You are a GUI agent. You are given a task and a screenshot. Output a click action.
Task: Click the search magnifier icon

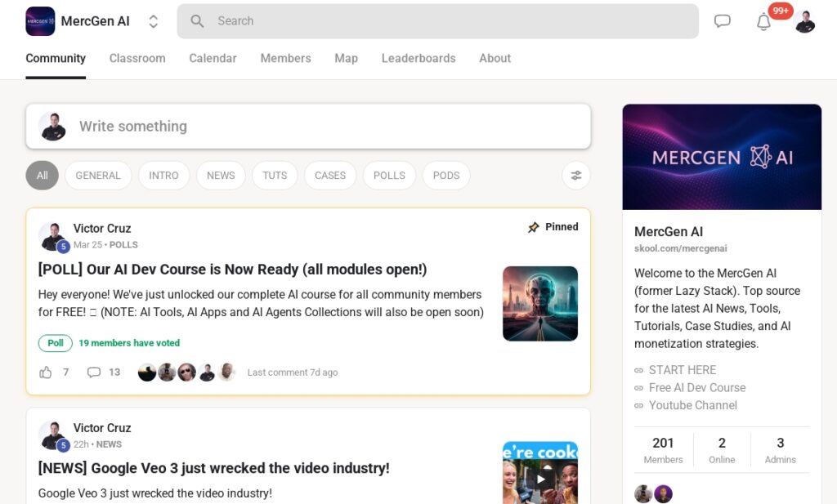pyautogui.click(x=197, y=21)
